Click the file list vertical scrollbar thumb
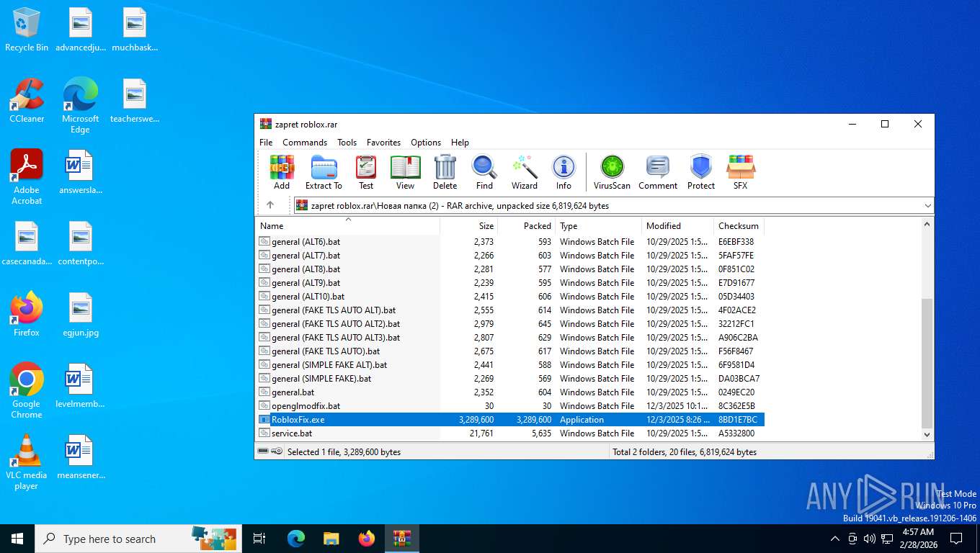Image resolution: width=980 pixels, height=553 pixels. 927,364
